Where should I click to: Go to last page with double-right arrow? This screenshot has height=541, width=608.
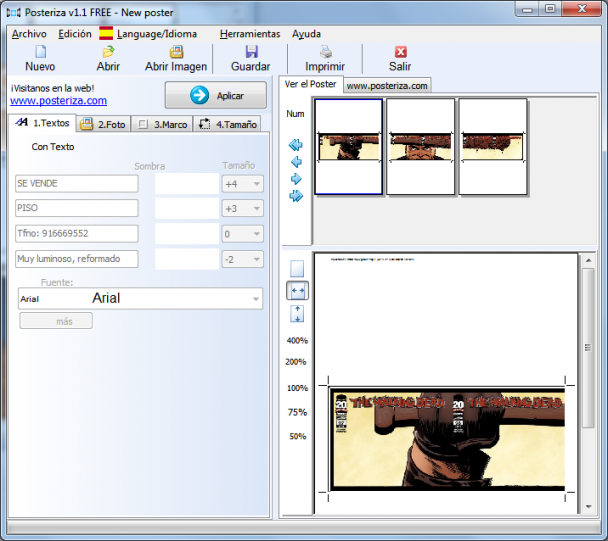[296, 196]
